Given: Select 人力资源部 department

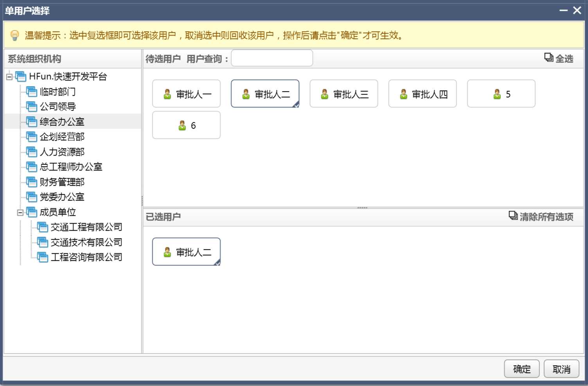Looking at the screenshot, I should pos(62,152).
